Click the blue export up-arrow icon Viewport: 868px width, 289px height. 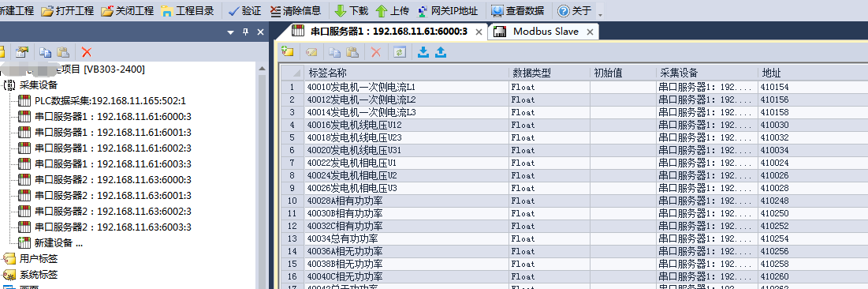[441, 52]
